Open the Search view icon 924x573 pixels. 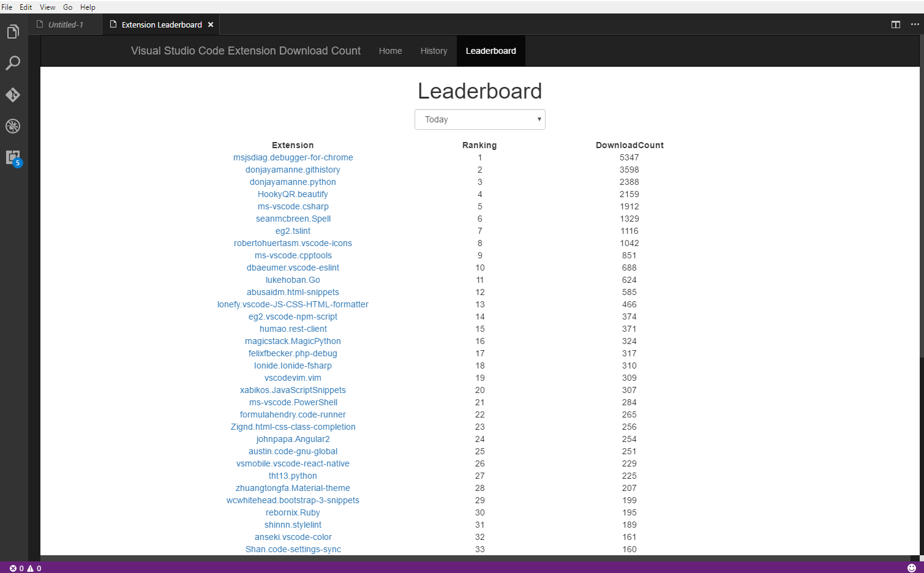[x=13, y=63]
